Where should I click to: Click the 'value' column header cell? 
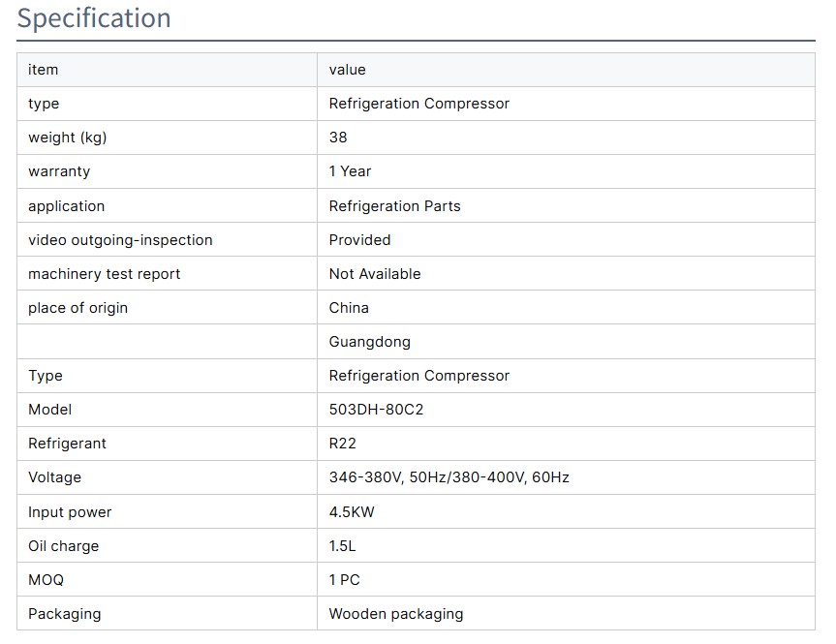[x=348, y=70]
